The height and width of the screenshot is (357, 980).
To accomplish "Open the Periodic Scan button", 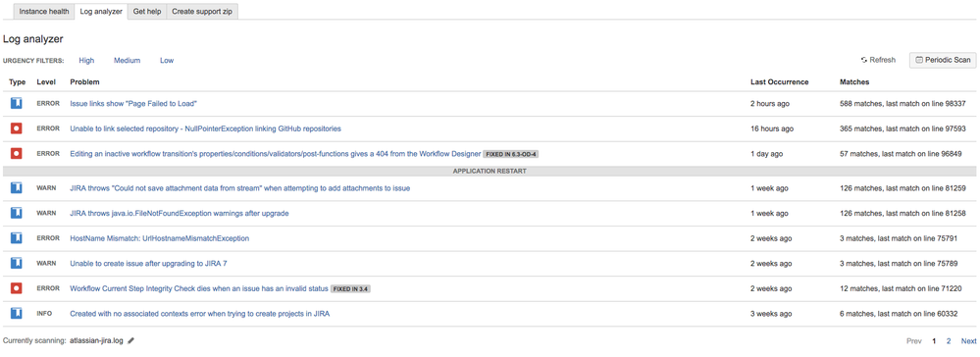I will point(943,60).
